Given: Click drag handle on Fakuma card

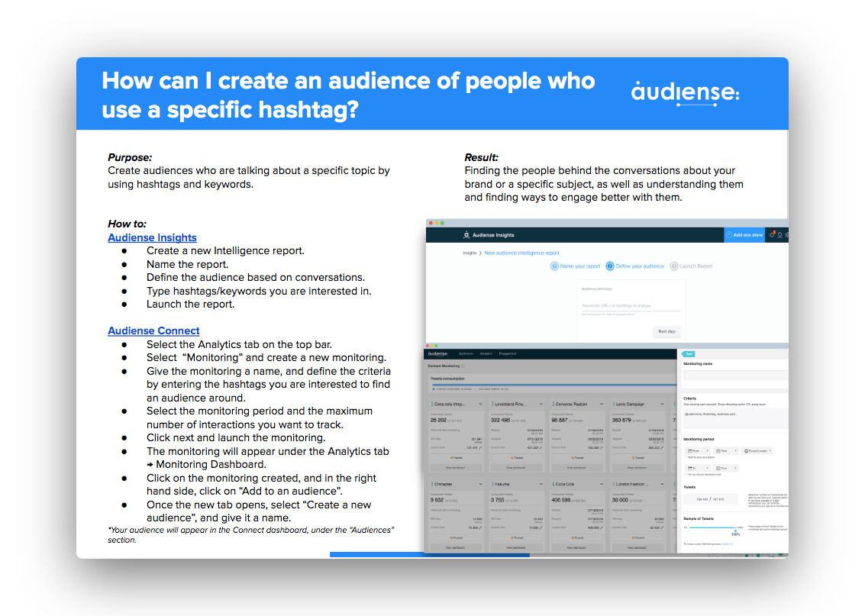Looking at the screenshot, I should [x=492, y=484].
